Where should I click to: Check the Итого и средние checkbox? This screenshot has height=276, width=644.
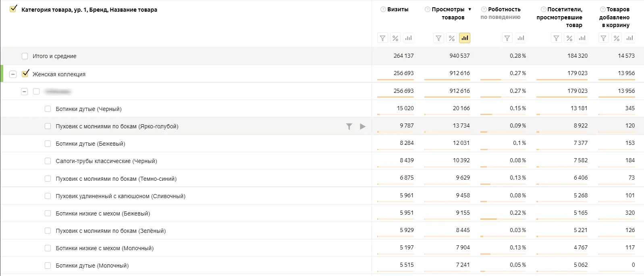point(25,56)
